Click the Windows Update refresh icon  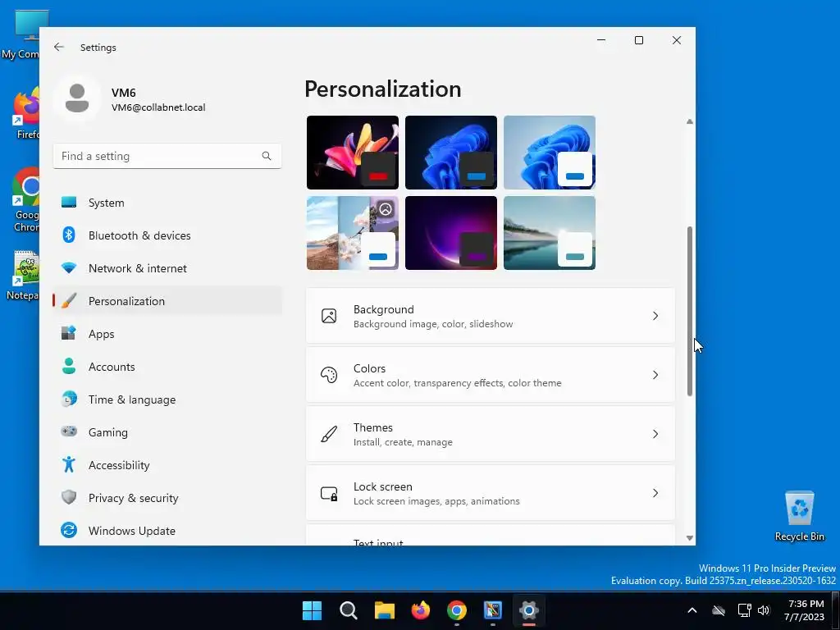pyautogui.click(x=69, y=531)
